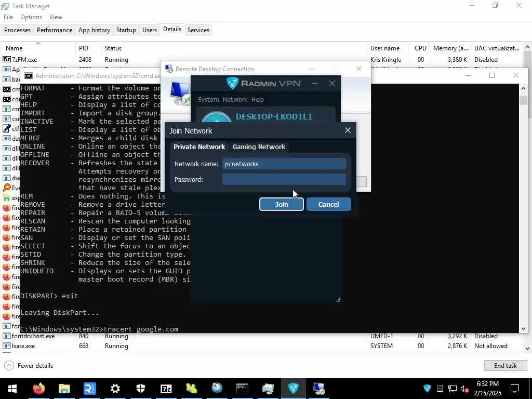532x399 pixels.
Task: Sort by Memory column header
Action: click(x=450, y=48)
